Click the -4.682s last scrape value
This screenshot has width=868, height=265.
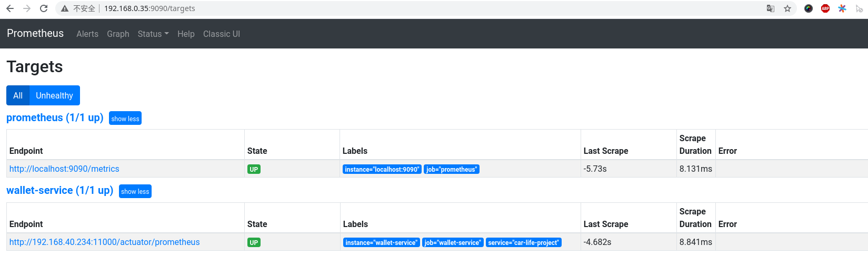(597, 242)
